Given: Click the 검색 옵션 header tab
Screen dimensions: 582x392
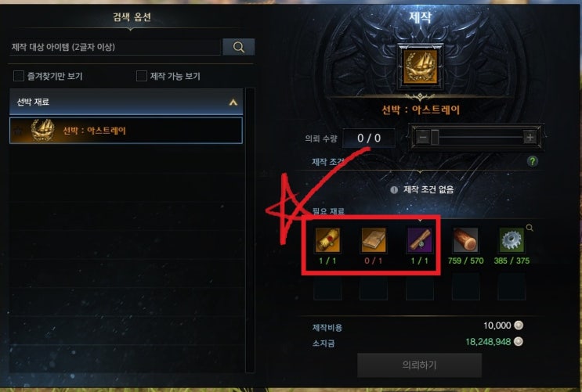Looking at the screenshot, I should coord(132,17).
